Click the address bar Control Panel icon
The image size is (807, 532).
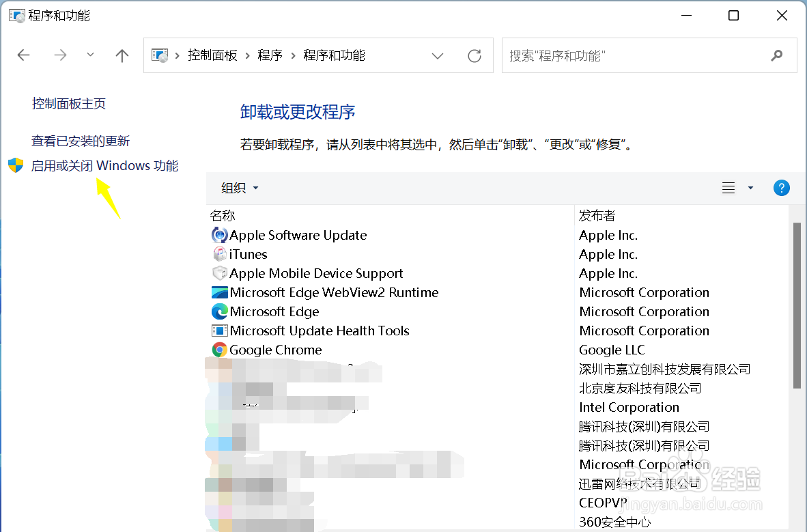(160, 55)
